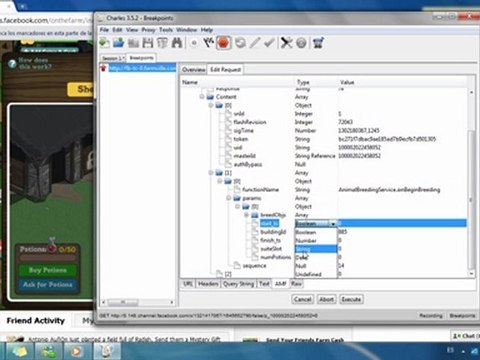Click the Settings gear toolbar icon
Screen dimensions: 480x360
pyautogui.click(x=301, y=43)
